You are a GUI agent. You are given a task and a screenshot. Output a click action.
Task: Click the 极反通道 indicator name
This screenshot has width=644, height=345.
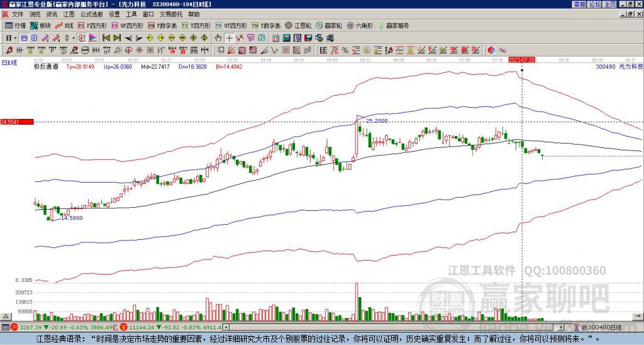coord(46,67)
